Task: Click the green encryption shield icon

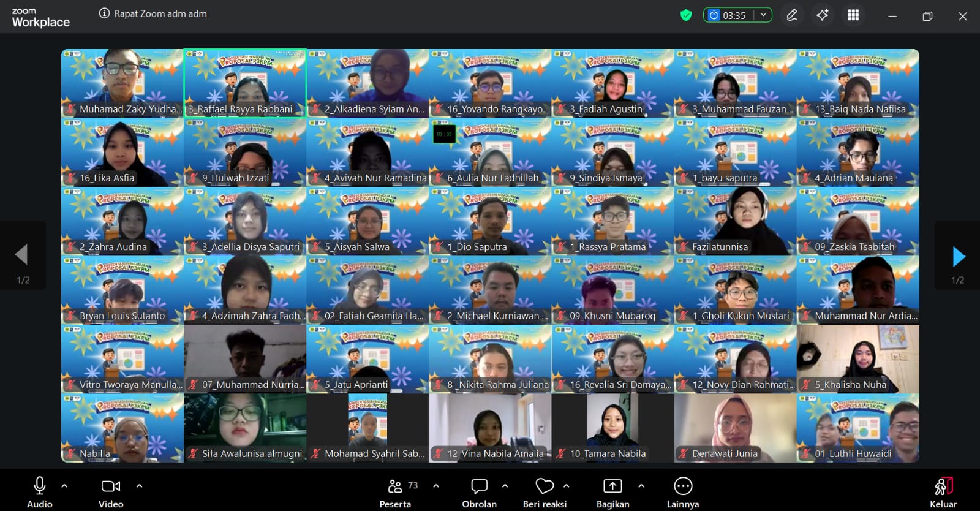Action: click(x=686, y=15)
